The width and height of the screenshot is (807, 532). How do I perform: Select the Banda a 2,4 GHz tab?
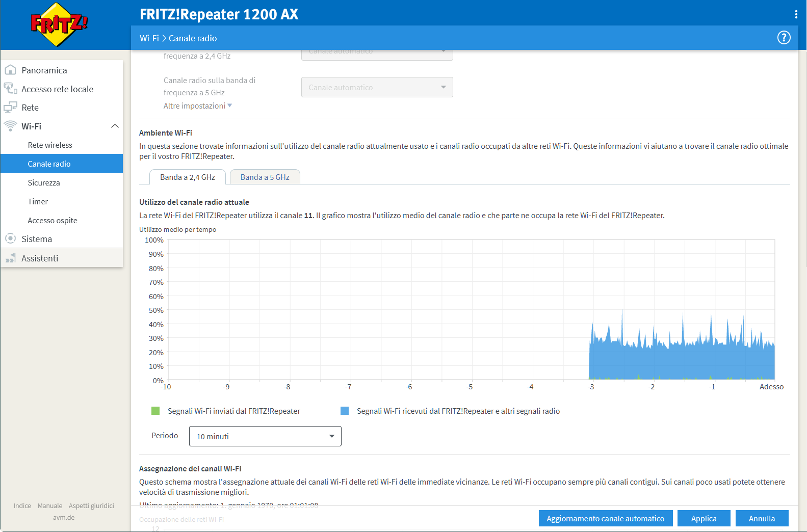coord(187,177)
